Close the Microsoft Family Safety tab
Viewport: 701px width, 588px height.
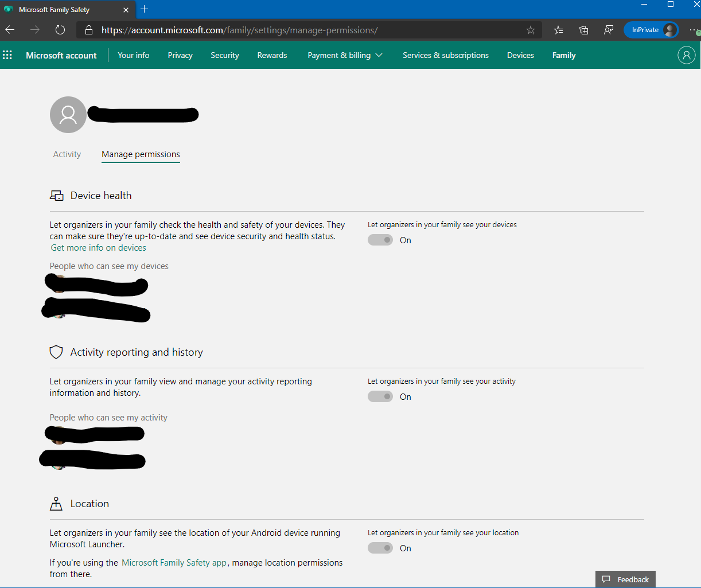coord(126,10)
